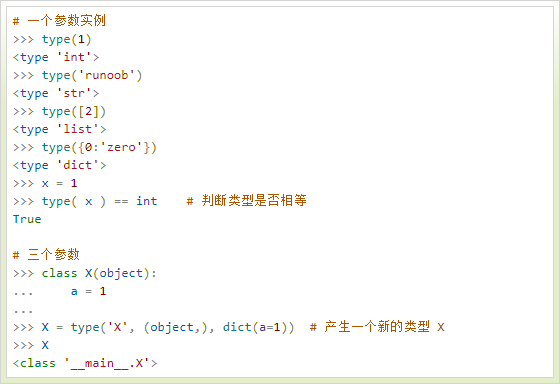This screenshot has height=384, width=560.
Task: Click the comment '# 一个参数实例'
Action: pos(59,20)
